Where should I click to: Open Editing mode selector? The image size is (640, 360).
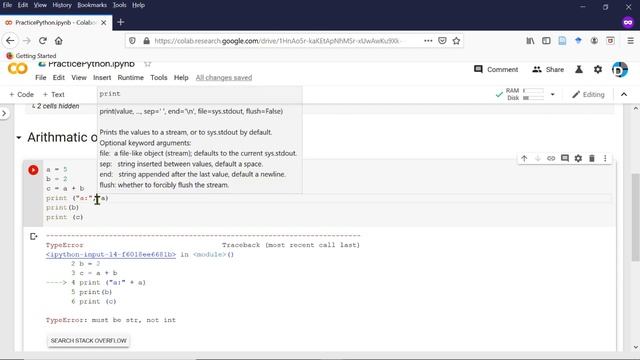tap(588, 94)
